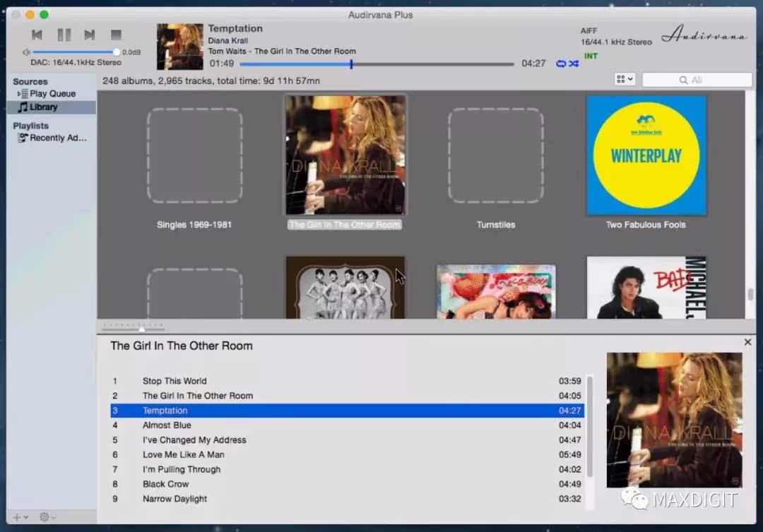Open the Recently Added playlist
763x532 pixels.
pos(58,138)
